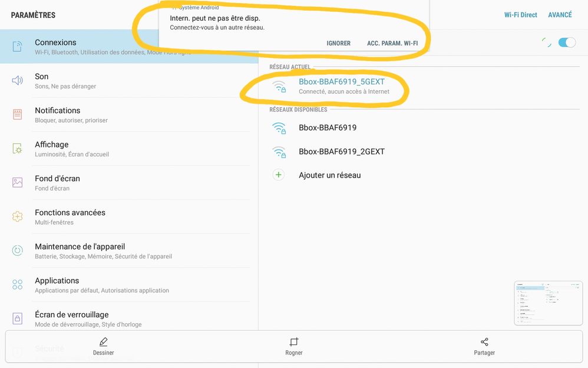Tap the Dessiner pencil tool

coord(104,346)
